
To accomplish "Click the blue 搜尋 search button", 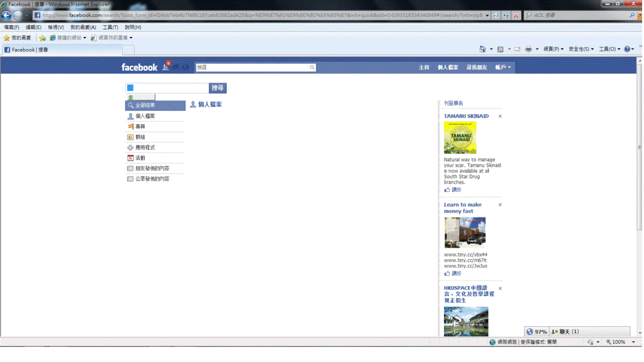I will click(218, 88).
